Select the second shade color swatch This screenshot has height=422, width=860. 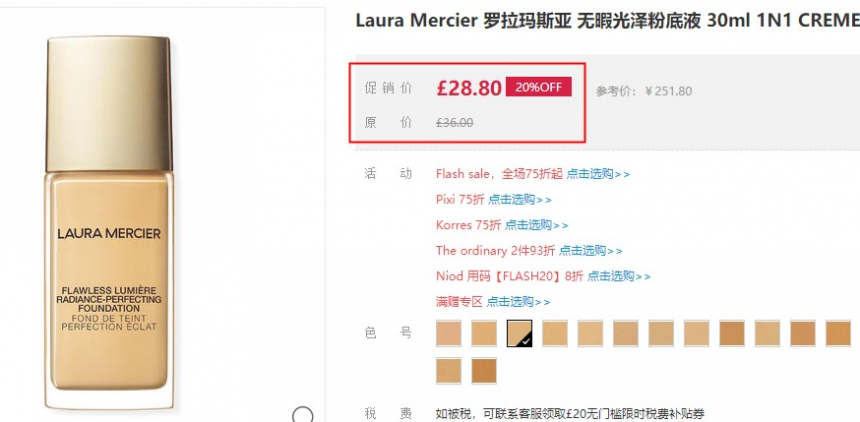[x=484, y=333]
